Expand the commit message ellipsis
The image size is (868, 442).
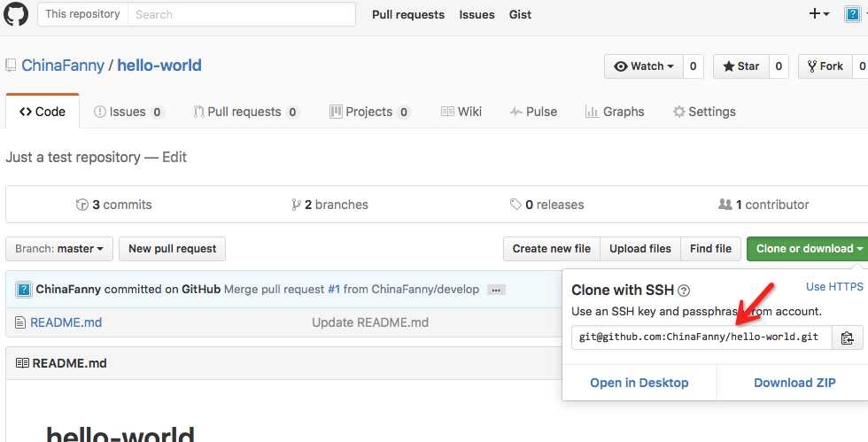[496, 290]
